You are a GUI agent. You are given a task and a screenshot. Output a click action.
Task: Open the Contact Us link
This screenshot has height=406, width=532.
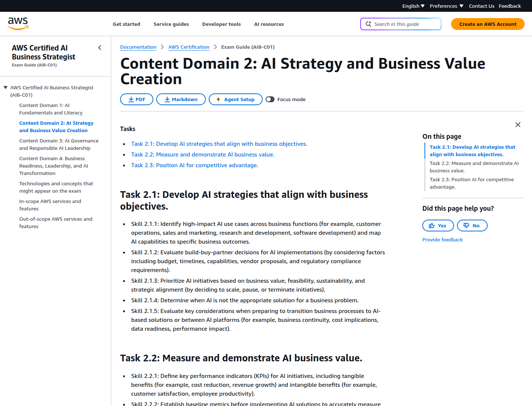(x=481, y=6)
